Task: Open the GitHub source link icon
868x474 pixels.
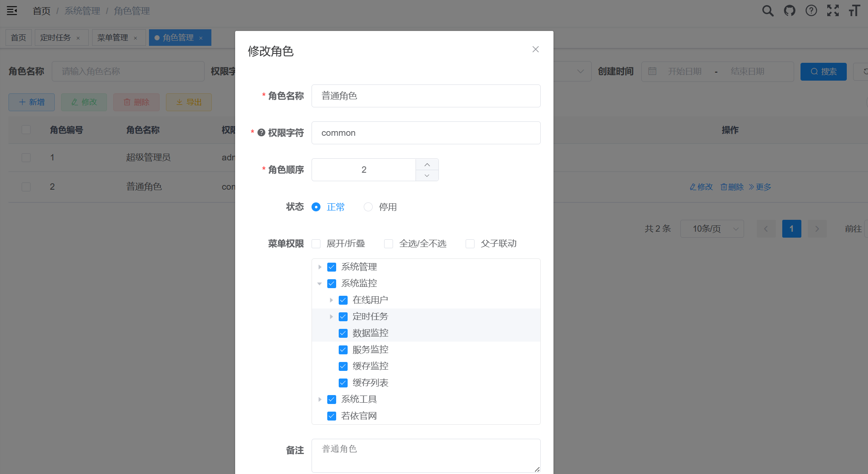Action: click(x=789, y=11)
